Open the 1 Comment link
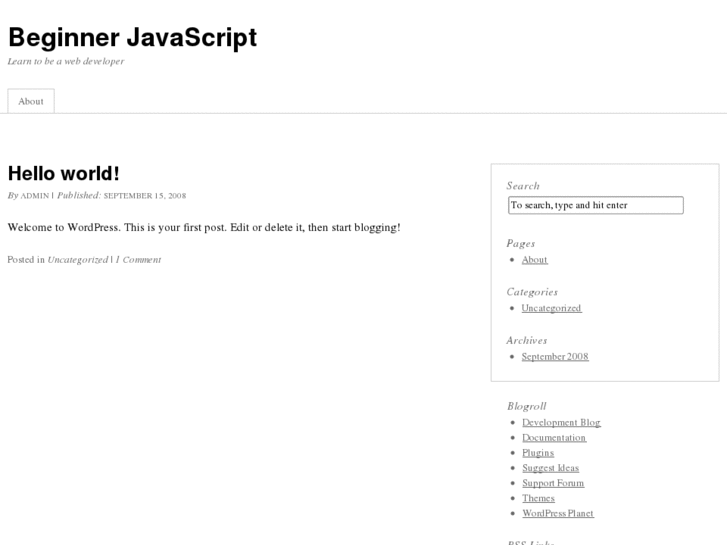The width and height of the screenshot is (727, 545). [x=138, y=260]
